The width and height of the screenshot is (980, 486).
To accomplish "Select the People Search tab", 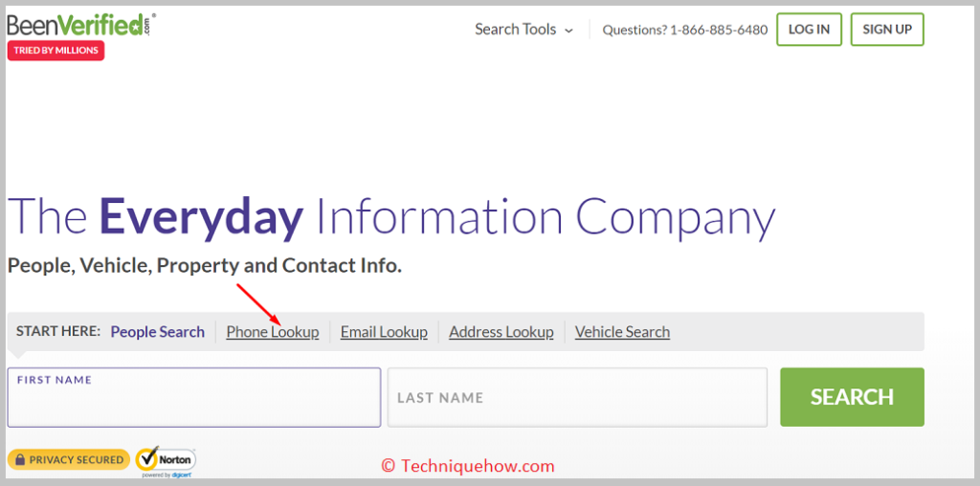I will pos(158,332).
